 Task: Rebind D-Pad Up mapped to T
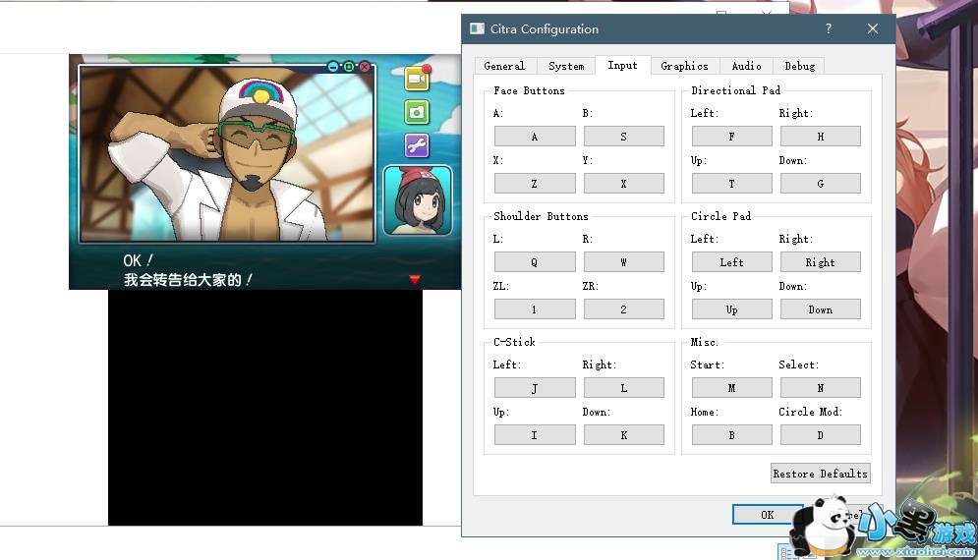[731, 184]
